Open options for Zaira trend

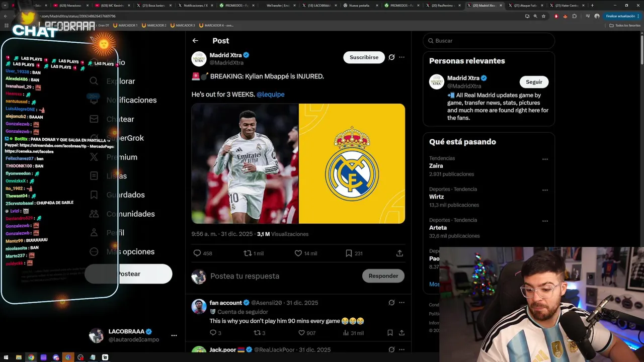[x=545, y=159]
